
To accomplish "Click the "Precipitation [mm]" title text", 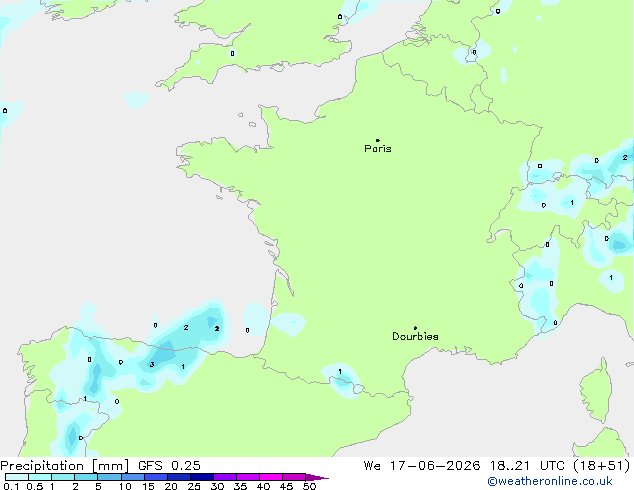I will coord(65,466).
